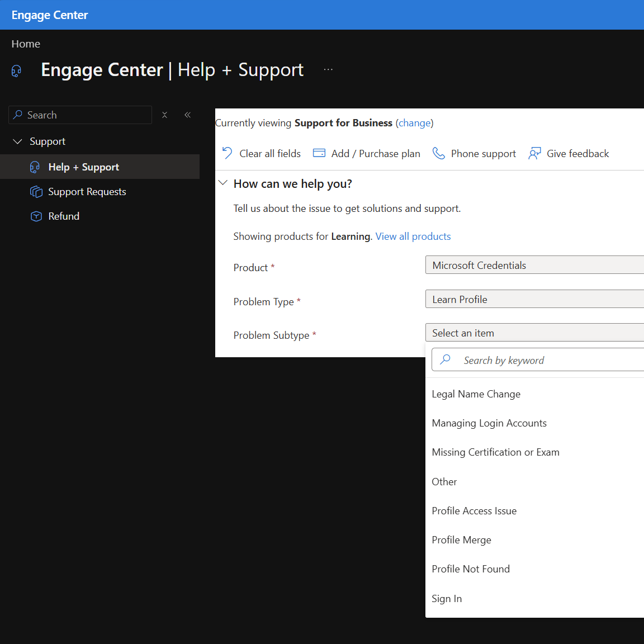Screen dimensions: 644x644
Task: Click the Home breadcrumb link
Action: click(x=26, y=44)
